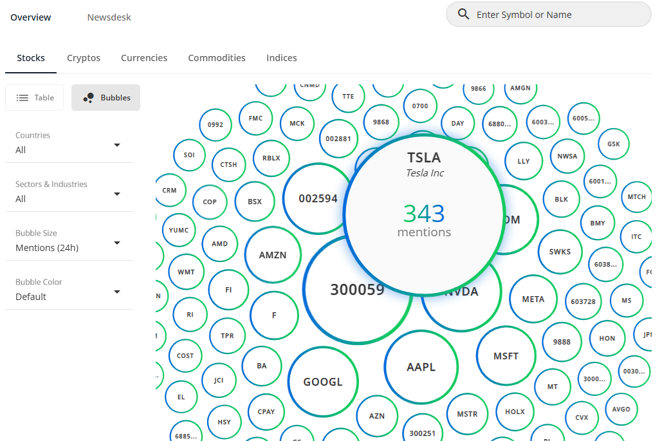Switch to the Cryptos tab
This screenshot has width=660, height=441.
click(x=83, y=58)
